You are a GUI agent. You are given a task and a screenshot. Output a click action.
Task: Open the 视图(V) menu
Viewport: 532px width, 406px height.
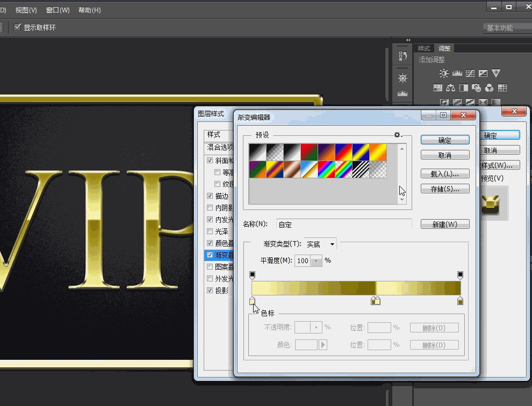(26, 10)
